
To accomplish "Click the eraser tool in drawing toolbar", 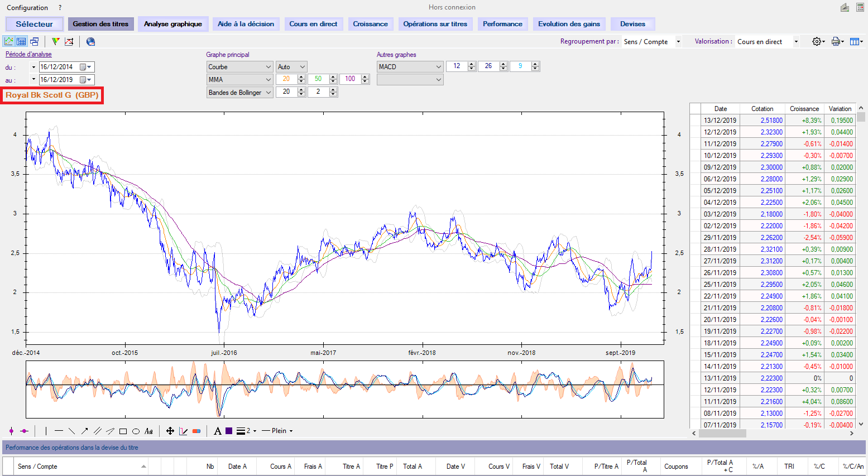I will coord(196,431).
